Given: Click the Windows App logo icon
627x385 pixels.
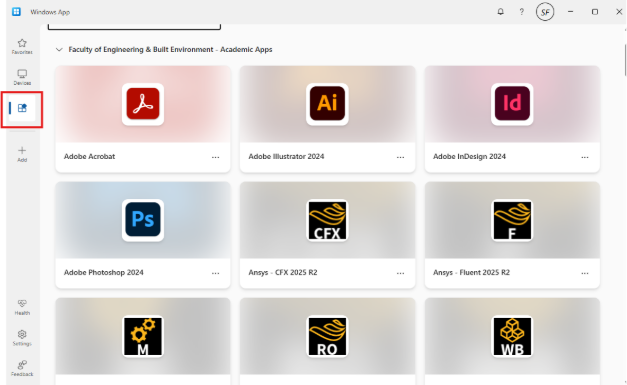Looking at the screenshot, I should (x=16, y=12).
